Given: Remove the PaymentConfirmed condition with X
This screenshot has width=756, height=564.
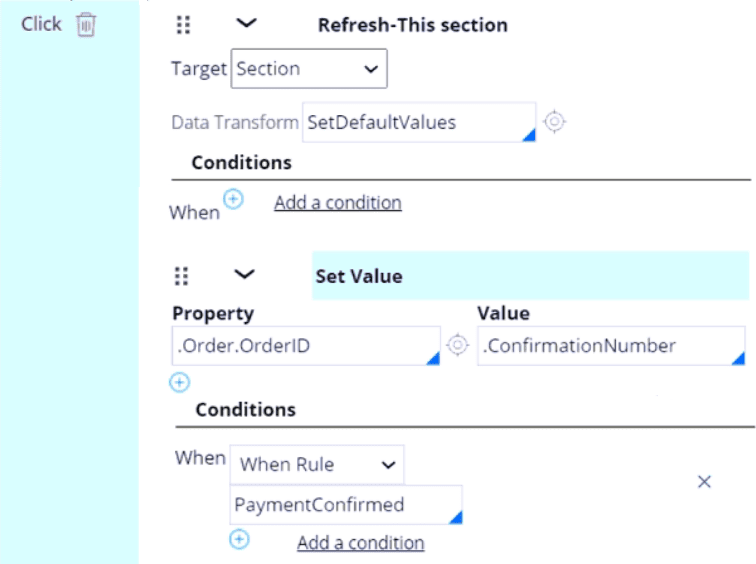Looking at the screenshot, I should point(704,482).
